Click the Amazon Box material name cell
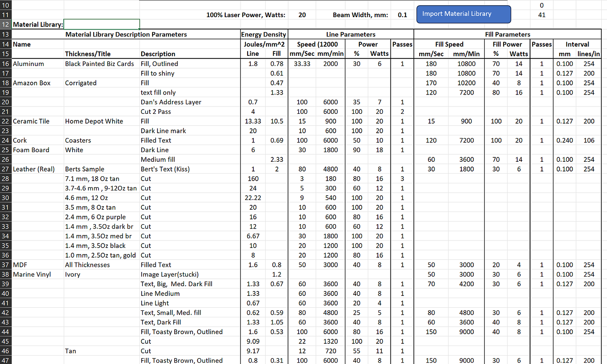 38,83
